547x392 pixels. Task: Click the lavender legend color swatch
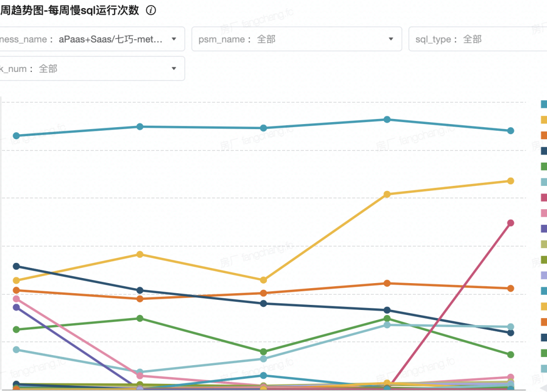[544, 276]
